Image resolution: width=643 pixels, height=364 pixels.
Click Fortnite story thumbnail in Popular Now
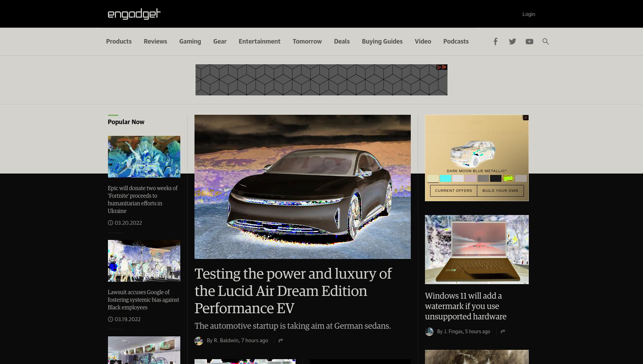[144, 157]
